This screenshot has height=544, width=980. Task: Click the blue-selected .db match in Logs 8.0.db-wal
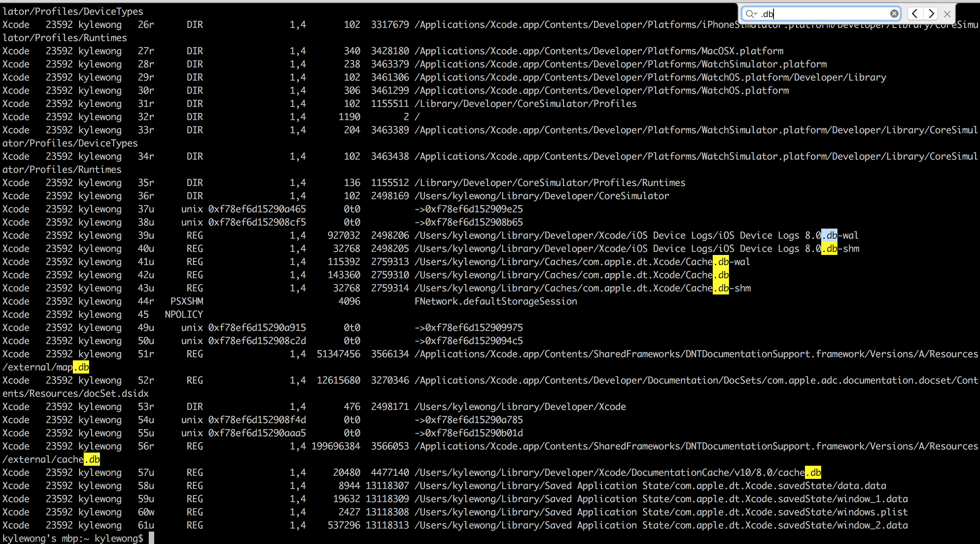[829, 236]
